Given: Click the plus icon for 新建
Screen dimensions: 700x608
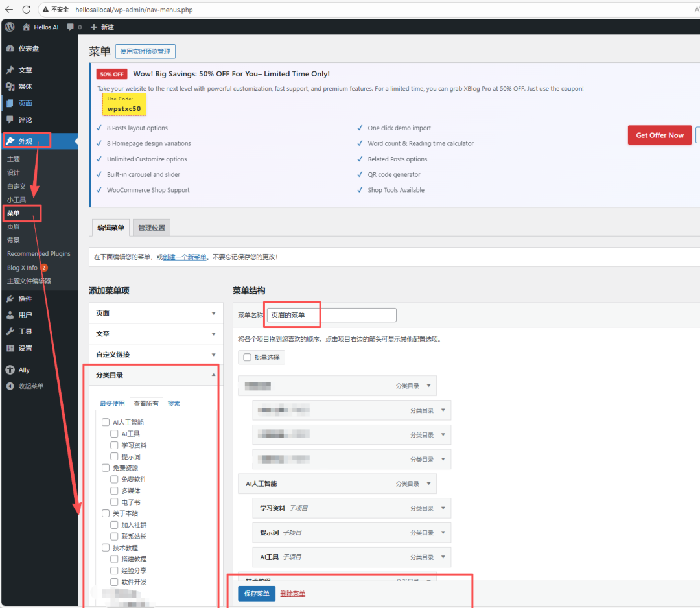Looking at the screenshot, I should 94,27.
